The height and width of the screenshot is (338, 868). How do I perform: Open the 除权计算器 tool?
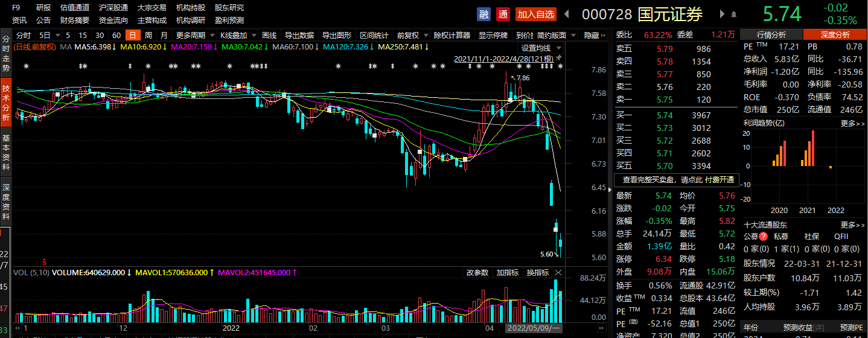pos(452,35)
